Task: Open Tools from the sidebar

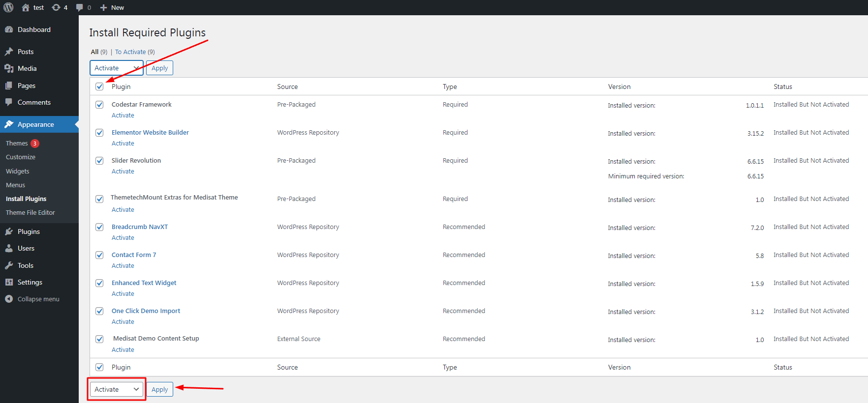Action: click(26, 265)
